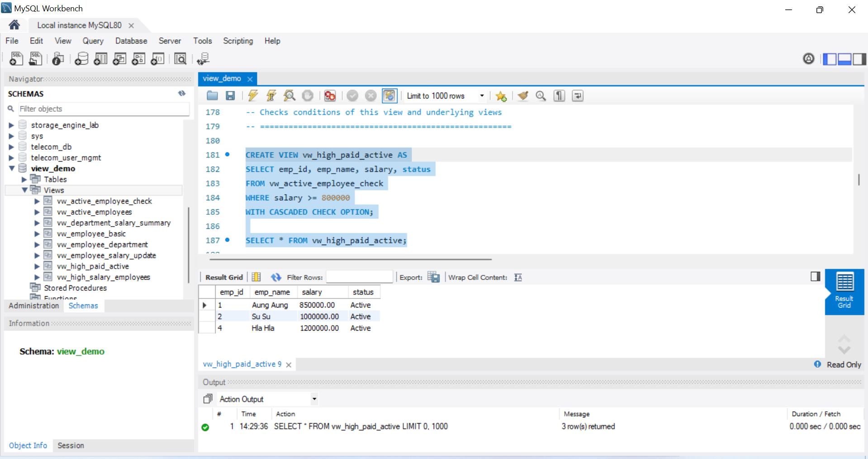868x459 pixels.
Task: Expand storage_engine_lab schema
Action: coord(11,125)
